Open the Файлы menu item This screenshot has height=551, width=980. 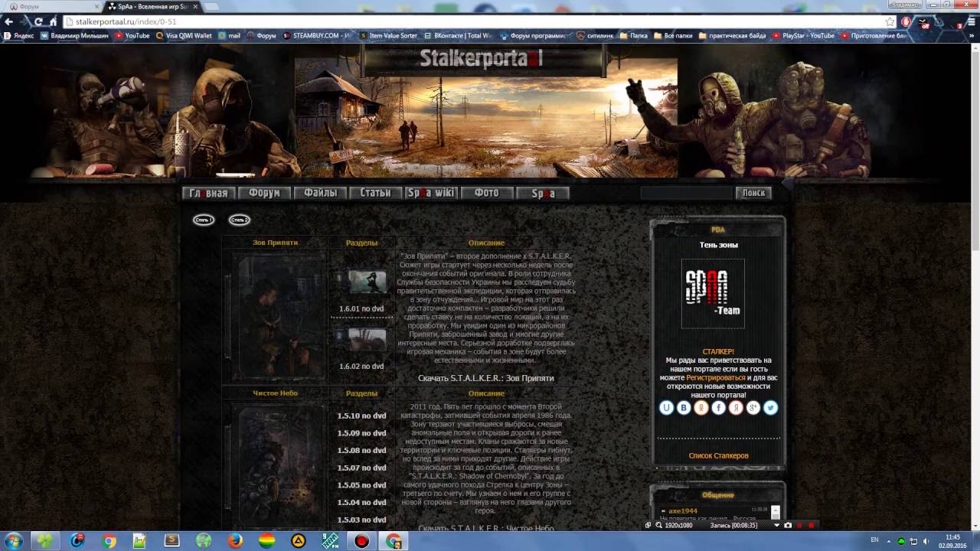(x=320, y=193)
